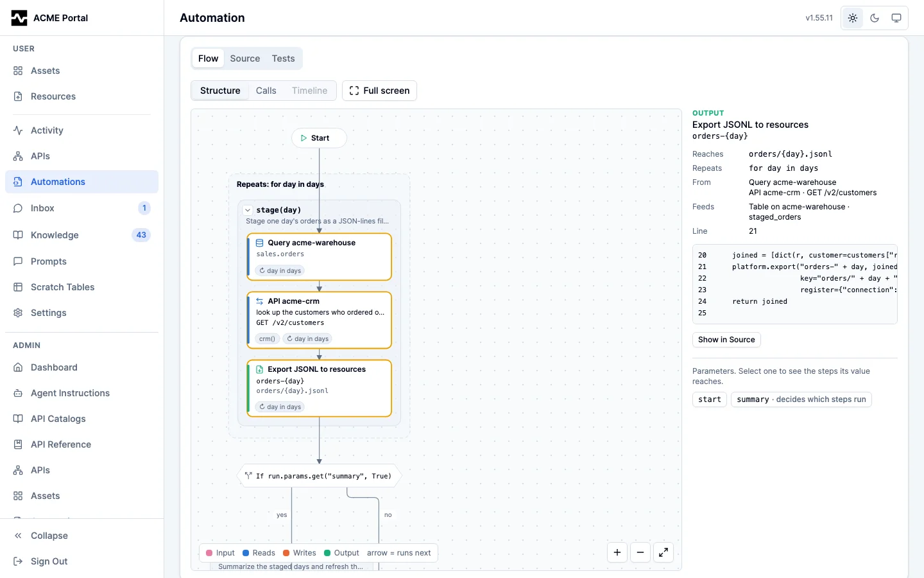The height and width of the screenshot is (578, 924).
Task: Go to the Activity page
Action: (x=81, y=130)
